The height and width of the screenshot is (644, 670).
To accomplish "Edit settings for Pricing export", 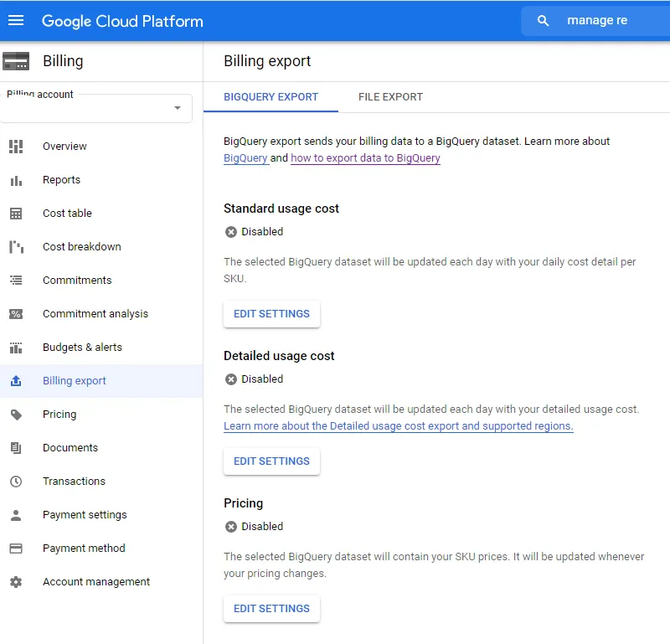I will click(271, 609).
